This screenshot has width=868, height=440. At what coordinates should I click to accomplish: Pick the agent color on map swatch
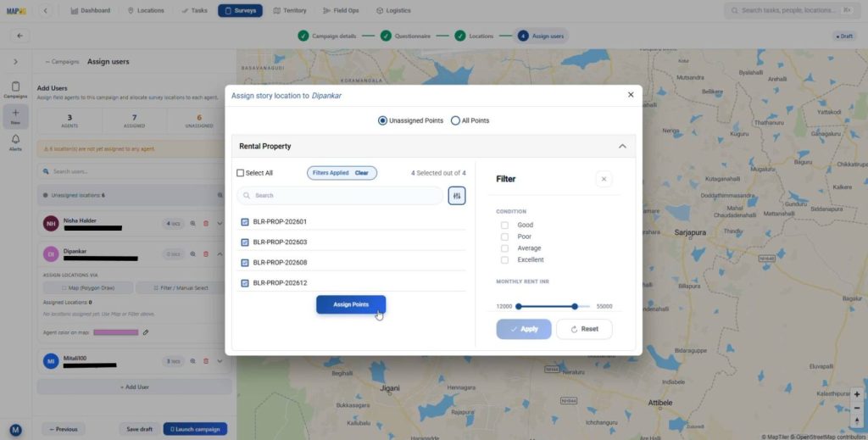click(x=115, y=332)
